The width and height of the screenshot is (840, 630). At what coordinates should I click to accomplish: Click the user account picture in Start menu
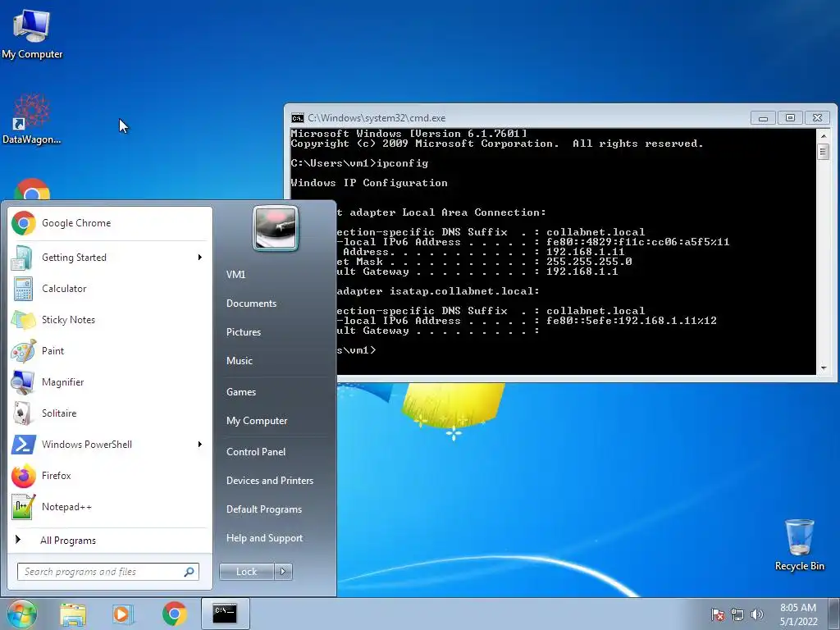pyautogui.click(x=276, y=228)
